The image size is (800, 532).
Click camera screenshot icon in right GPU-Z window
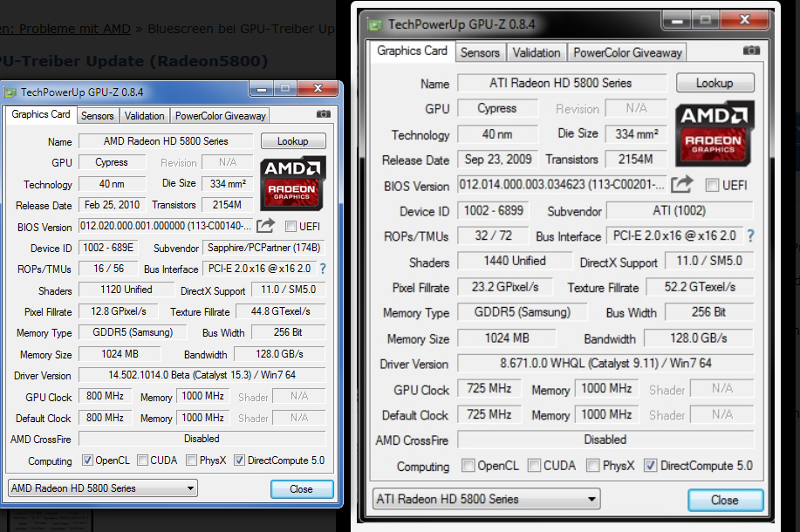click(x=751, y=51)
